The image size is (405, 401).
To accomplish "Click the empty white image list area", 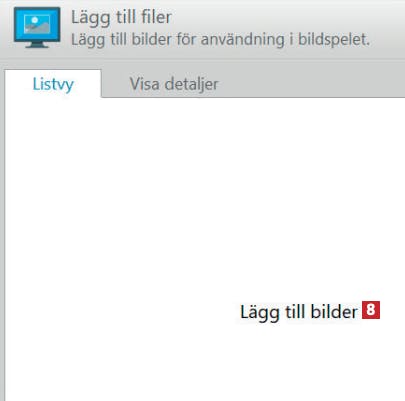I will tap(205, 200).
